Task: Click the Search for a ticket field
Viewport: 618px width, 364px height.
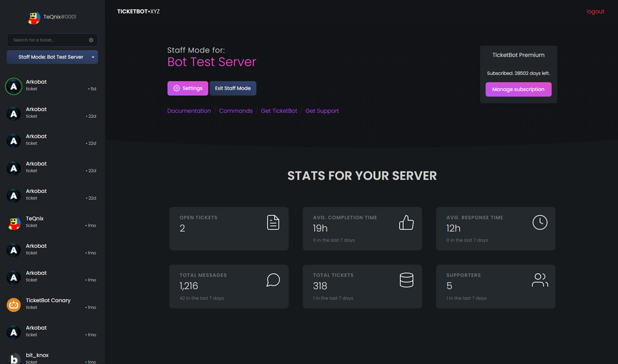Action: coord(53,40)
